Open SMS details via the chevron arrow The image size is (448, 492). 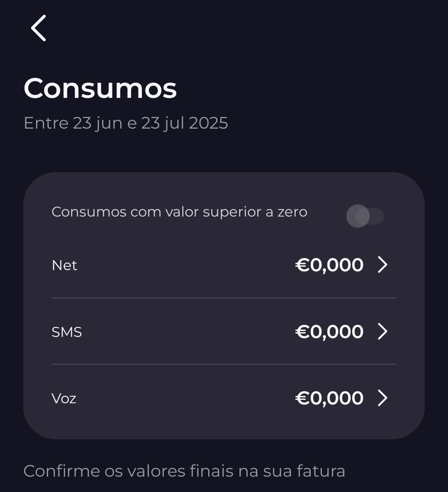382,331
